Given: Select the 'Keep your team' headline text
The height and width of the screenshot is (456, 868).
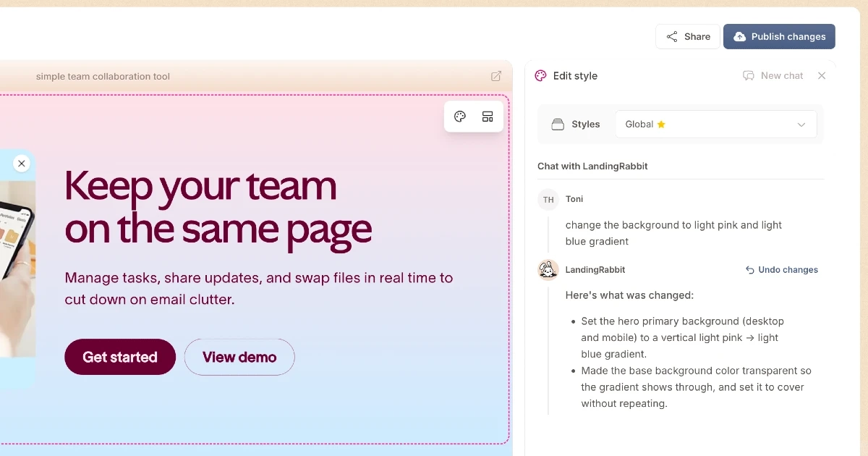Looking at the screenshot, I should pos(200,186).
